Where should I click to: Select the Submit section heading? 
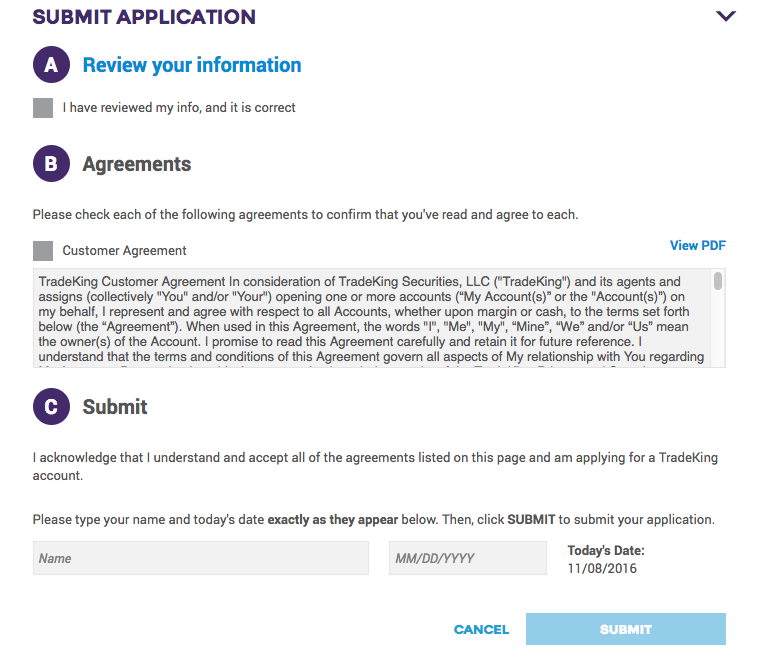pyautogui.click(x=115, y=407)
